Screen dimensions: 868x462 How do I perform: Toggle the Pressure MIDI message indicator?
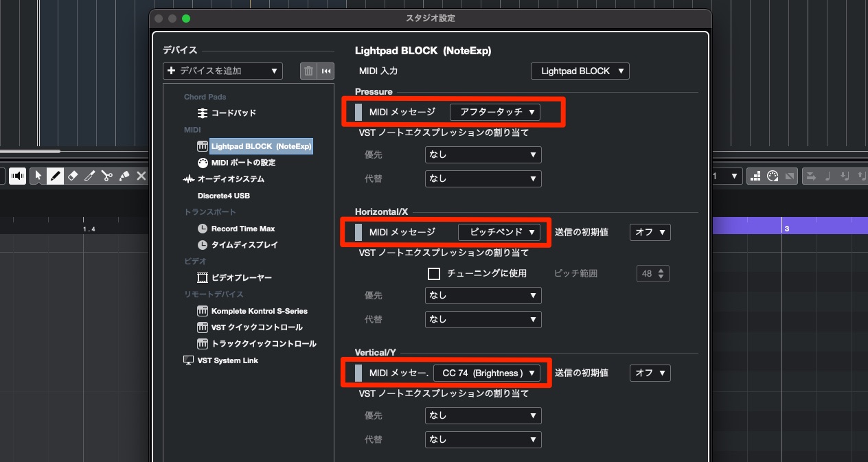pos(358,112)
